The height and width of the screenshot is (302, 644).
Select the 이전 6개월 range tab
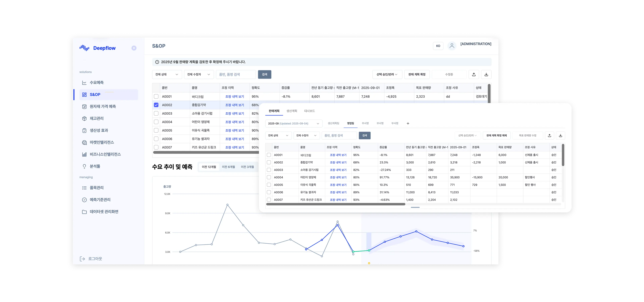coord(228,167)
